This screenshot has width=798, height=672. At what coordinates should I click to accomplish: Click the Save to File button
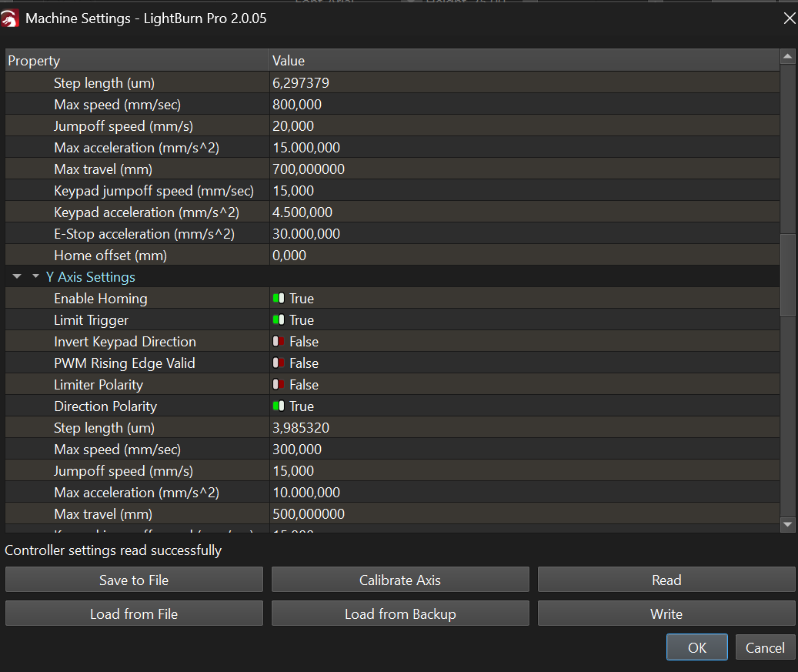pyautogui.click(x=135, y=580)
